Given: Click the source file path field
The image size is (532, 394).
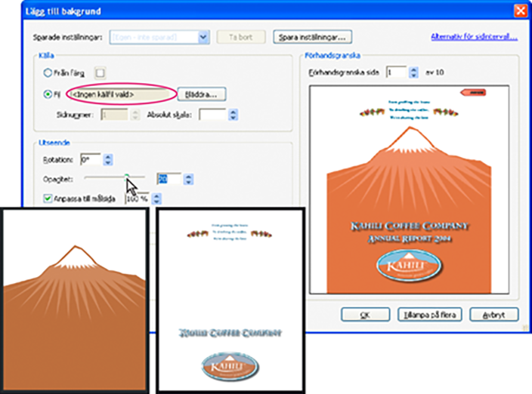Looking at the screenshot, I should 122,94.
